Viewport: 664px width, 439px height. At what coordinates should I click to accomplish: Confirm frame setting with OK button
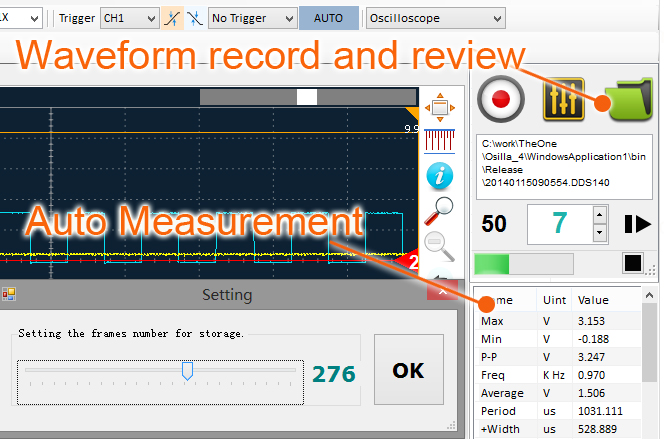tap(408, 370)
